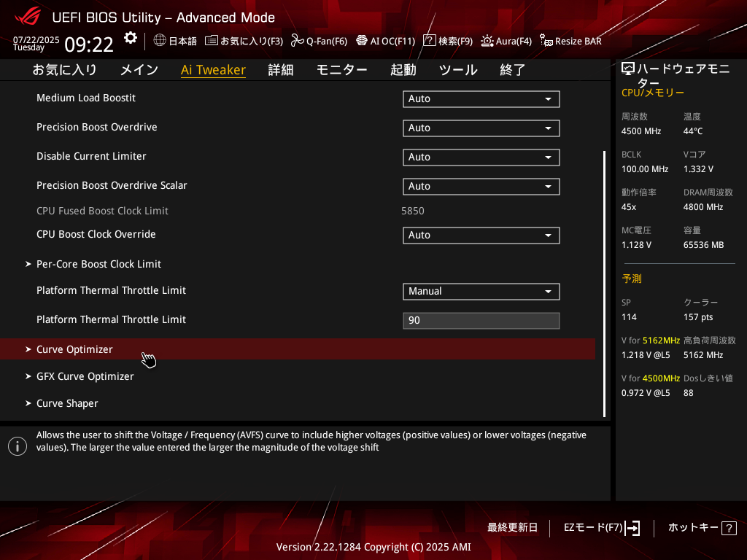
Task: Open Medium Load Boostit dropdown
Action: (481, 99)
